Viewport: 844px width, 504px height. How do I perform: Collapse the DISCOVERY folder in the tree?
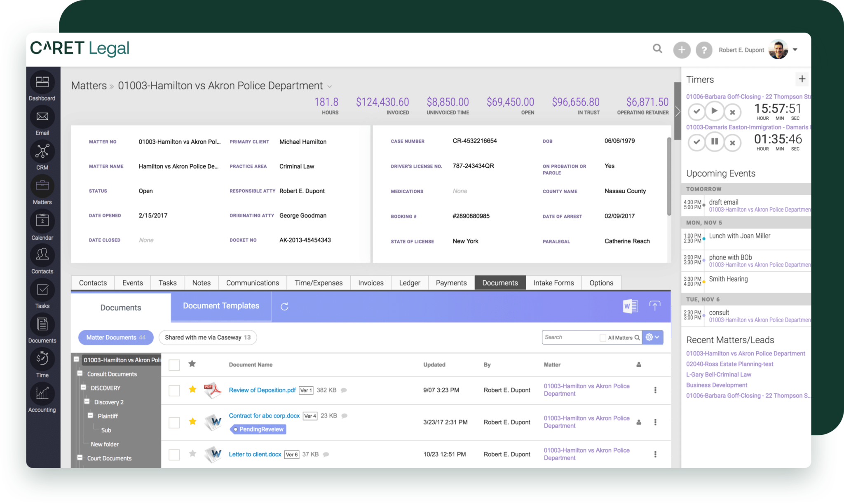click(84, 387)
